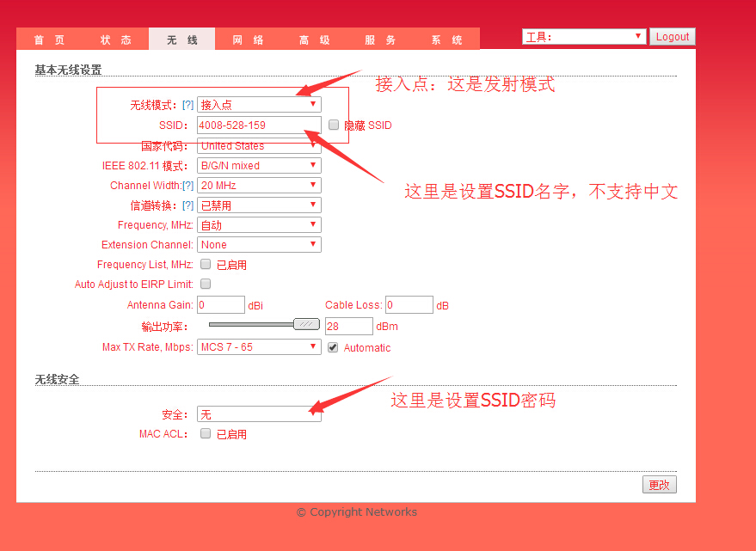Click the output power dBm value field
Screen dimensions: 756x551
[x=349, y=327]
